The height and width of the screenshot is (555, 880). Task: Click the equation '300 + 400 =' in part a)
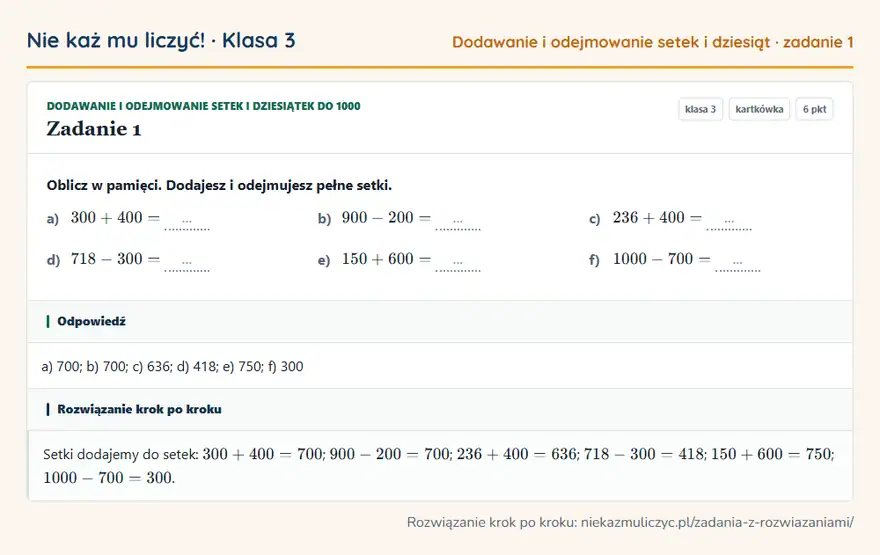(116, 218)
